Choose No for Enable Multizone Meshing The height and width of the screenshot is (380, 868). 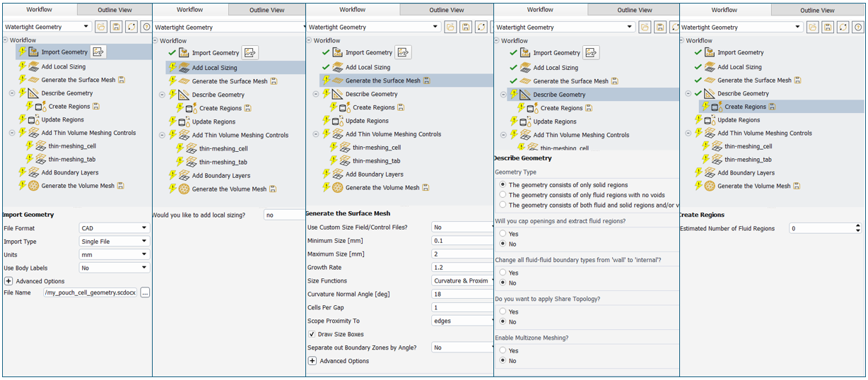point(502,360)
